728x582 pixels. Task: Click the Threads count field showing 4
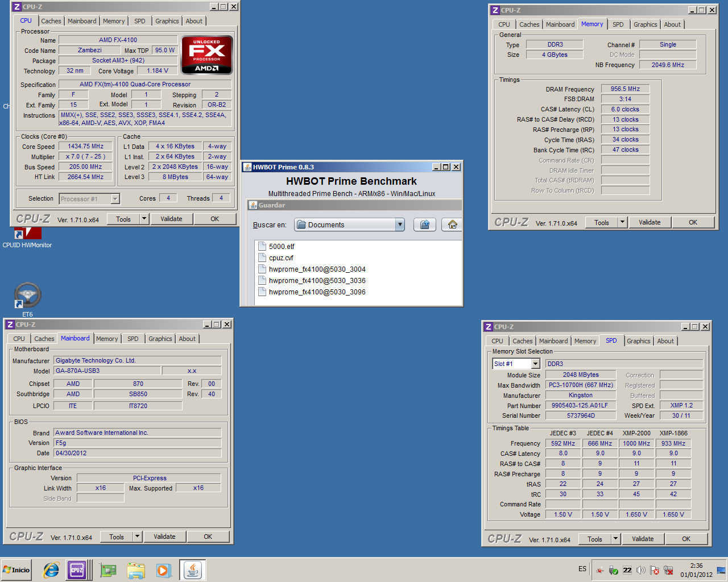221,198
